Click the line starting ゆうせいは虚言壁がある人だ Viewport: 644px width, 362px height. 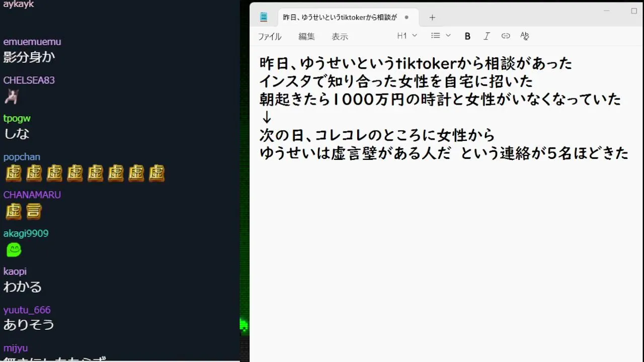(444, 153)
